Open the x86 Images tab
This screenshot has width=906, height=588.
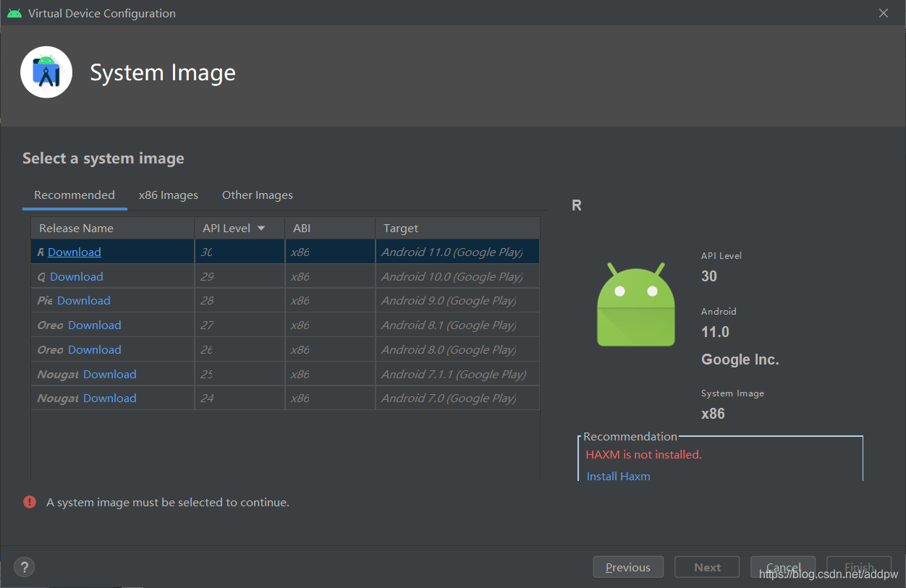point(169,195)
